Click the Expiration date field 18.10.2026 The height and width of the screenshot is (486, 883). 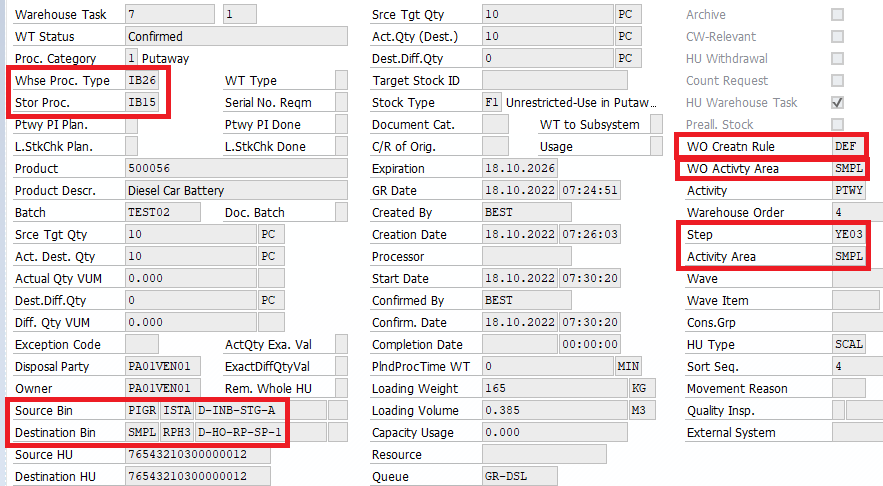pos(520,168)
